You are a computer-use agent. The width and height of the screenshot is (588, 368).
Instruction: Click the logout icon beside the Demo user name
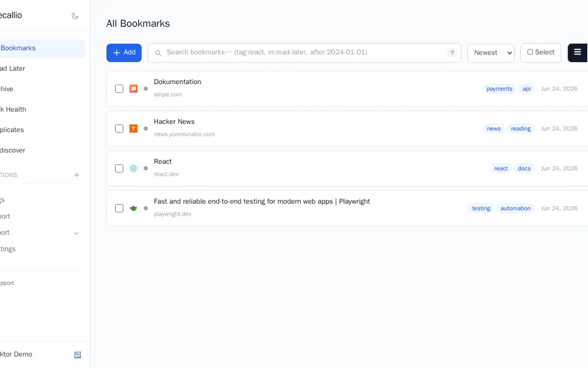pos(78,355)
